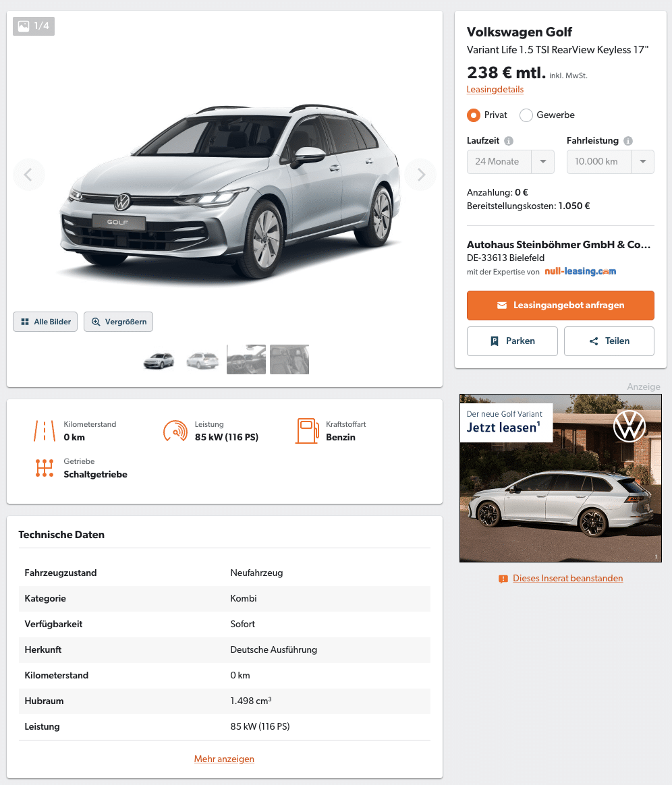Click the Kraftstoffart fuel pump icon
This screenshot has width=672, height=785.
(x=307, y=430)
